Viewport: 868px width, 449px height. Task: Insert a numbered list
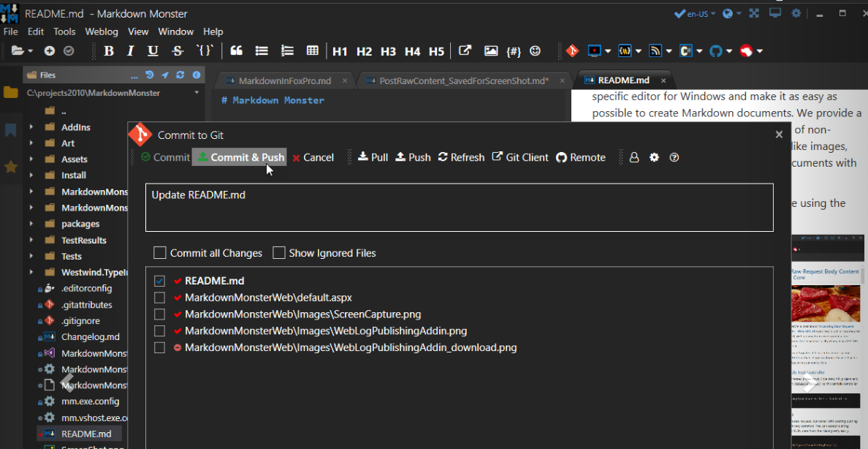click(287, 51)
